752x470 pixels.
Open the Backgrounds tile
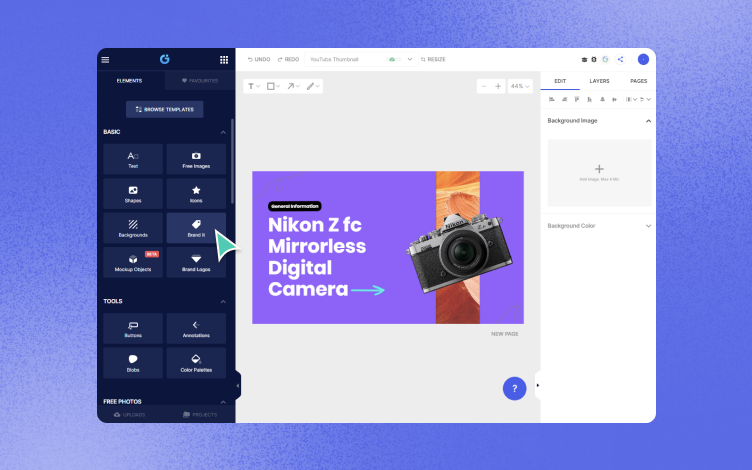133,228
